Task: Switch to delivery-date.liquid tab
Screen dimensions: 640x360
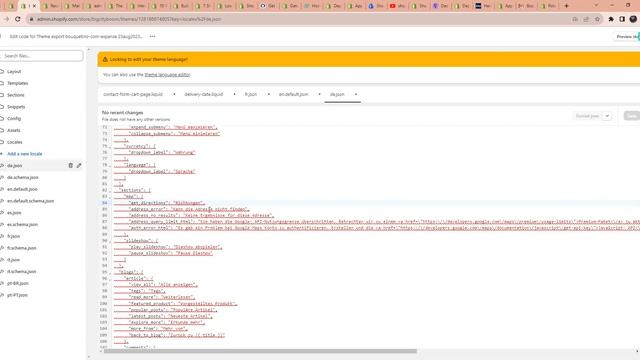Action: click(x=204, y=94)
